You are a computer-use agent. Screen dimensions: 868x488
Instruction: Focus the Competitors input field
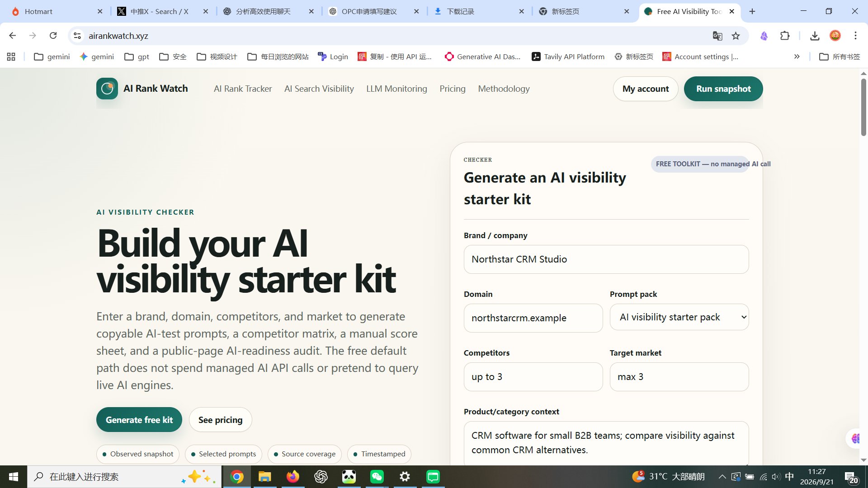tap(533, 377)
